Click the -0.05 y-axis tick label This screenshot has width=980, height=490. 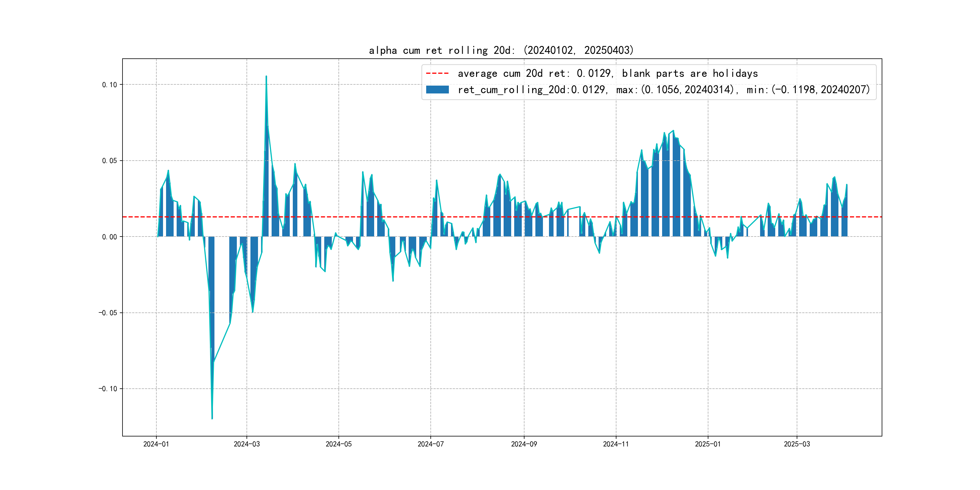pyautogui.click(x=108, y=313)
